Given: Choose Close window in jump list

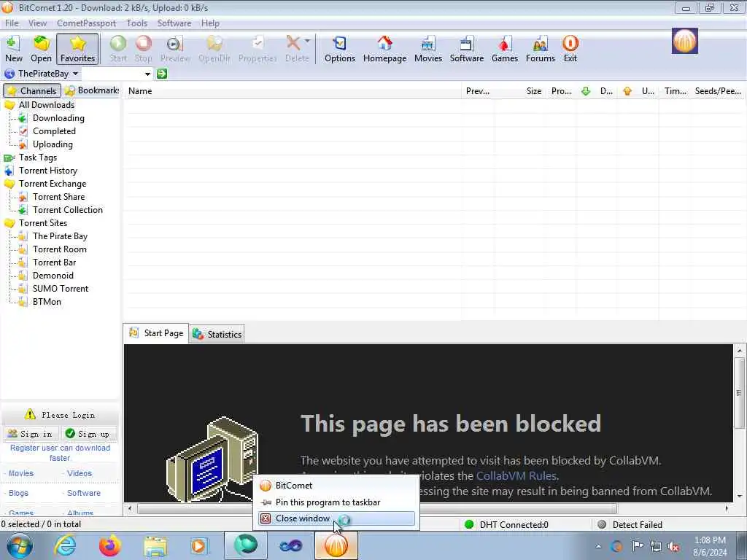Looking at the screenshot, I should click(x=336, y=518).
